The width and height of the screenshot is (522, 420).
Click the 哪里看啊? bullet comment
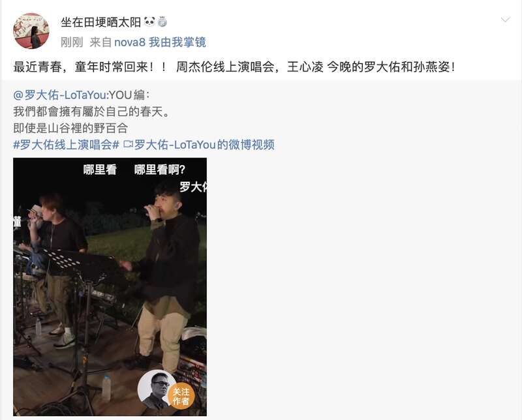click(160, 170)
